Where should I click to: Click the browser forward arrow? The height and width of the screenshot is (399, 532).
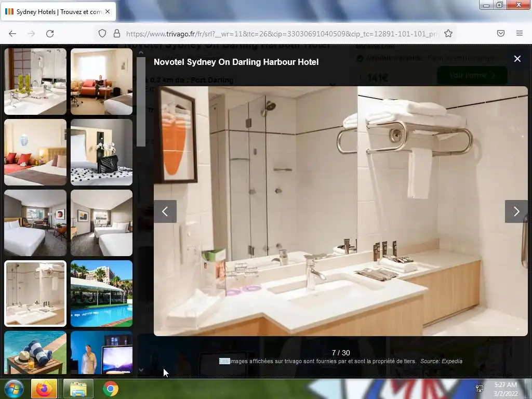coord(31,34)
